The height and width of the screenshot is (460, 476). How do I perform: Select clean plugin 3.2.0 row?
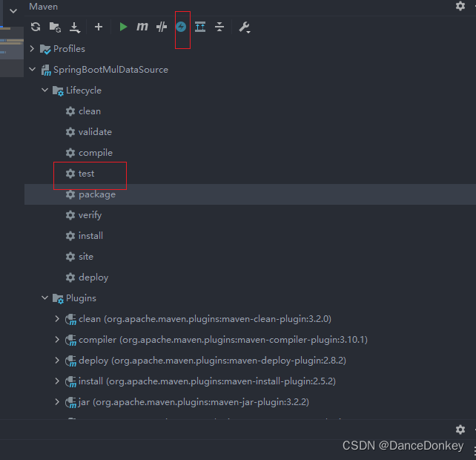[250, 319]
